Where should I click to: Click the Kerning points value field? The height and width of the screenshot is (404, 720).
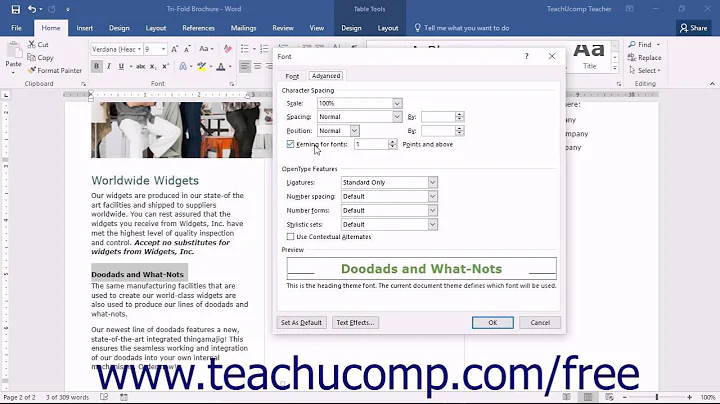pos(371,144)
